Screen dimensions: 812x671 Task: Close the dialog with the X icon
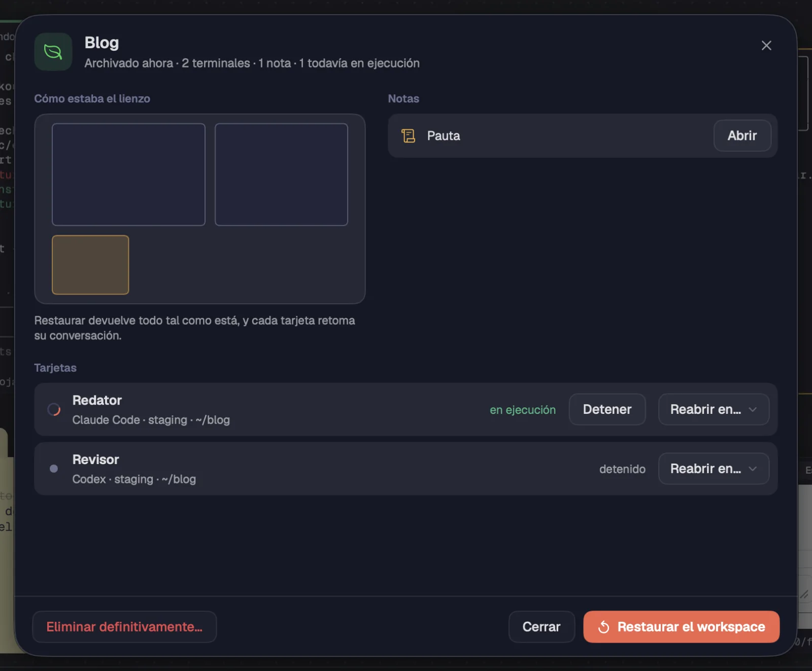(766, 46)
